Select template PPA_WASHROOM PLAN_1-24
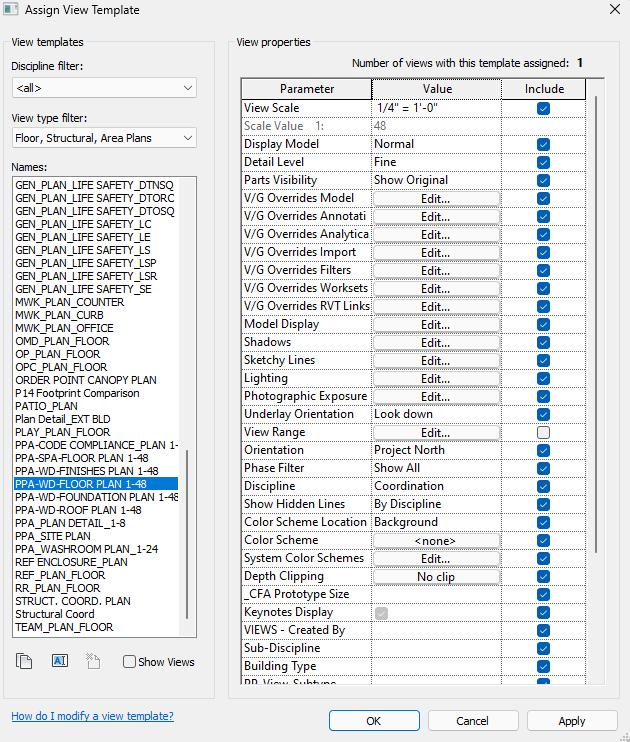 (x=87, y=549)
